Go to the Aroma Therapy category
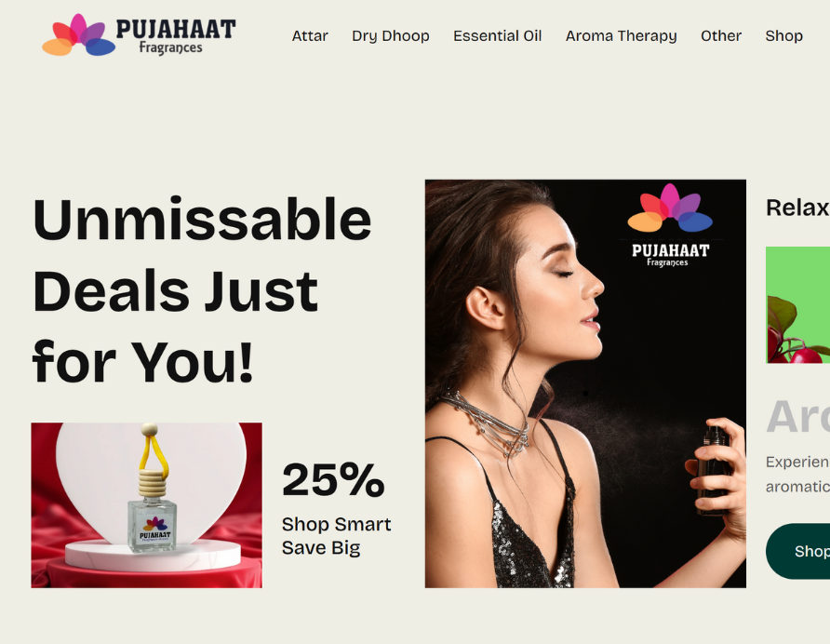Screen dimensions: 830x644 tap(621, 36)
